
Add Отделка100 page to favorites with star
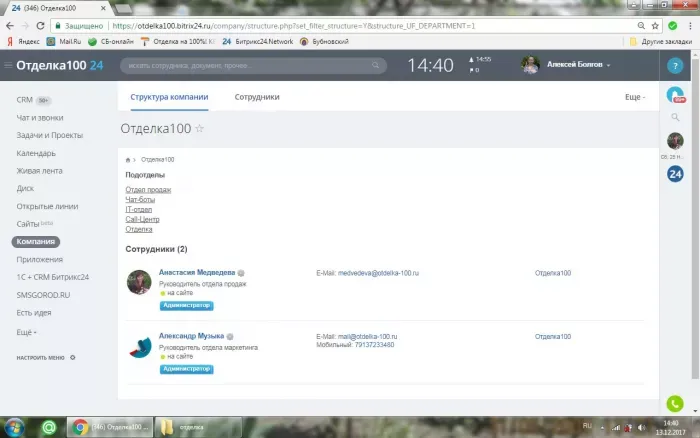point(200,128)
